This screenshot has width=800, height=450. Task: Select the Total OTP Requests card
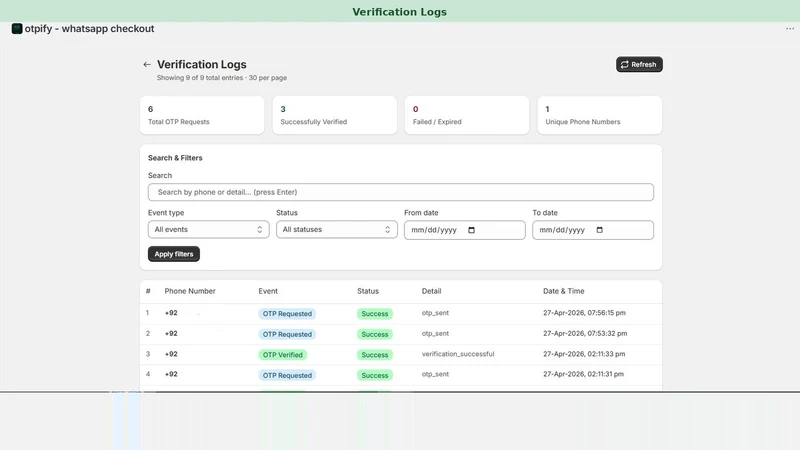coord(202,115)
